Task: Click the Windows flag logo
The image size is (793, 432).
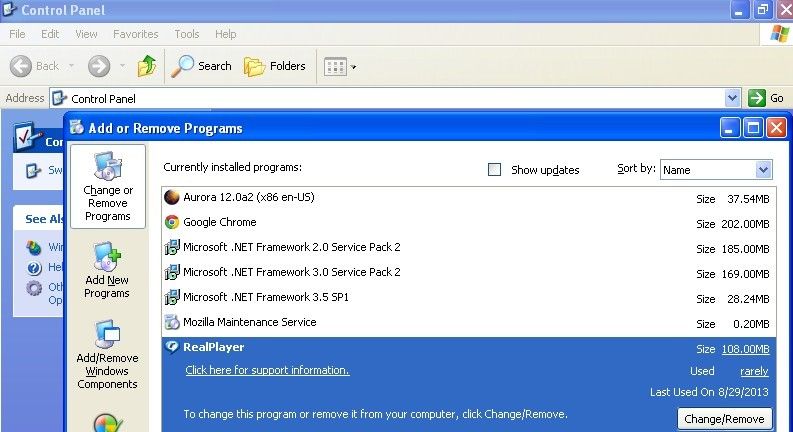Action: (779, 34)
